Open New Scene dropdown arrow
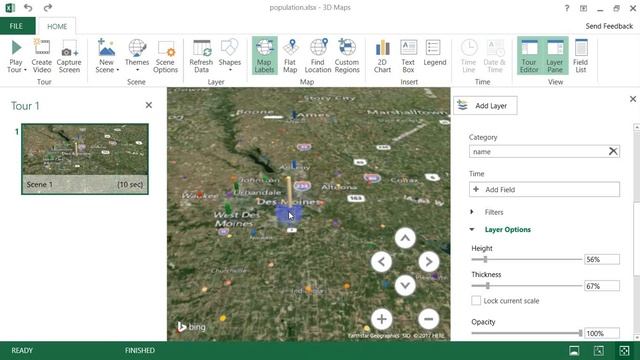 pyautogui.click(x=118, y=70)
